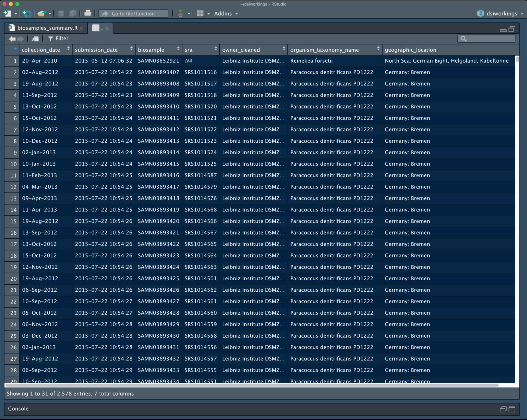The image size is (527, 420).
Task: Click sra cell SRS1014501
Action: tap(201, 279)
